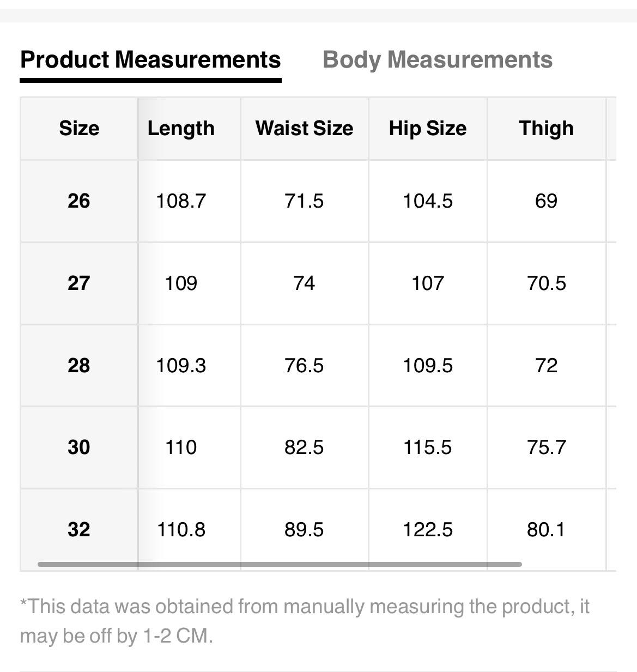The height and width of the screenshot is (672, 637).
Task: Switch to the Body Measurements tab
Action: 437,59
